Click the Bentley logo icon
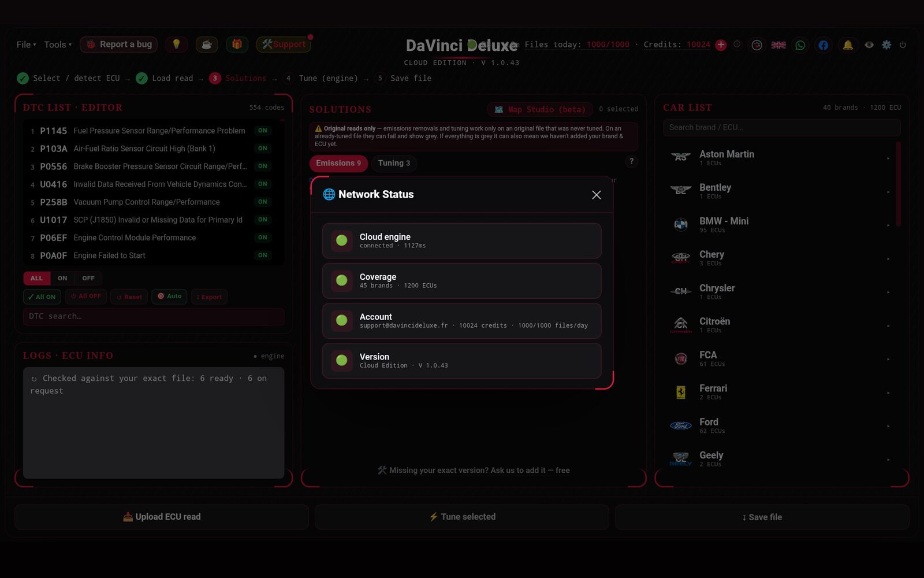924x578 pixels. [681, 191]
